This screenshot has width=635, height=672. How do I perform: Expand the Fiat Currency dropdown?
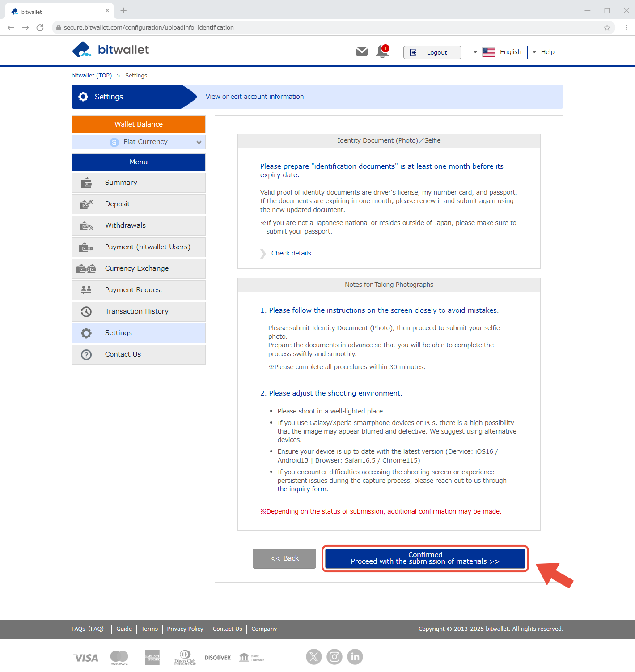coord(139,142)
